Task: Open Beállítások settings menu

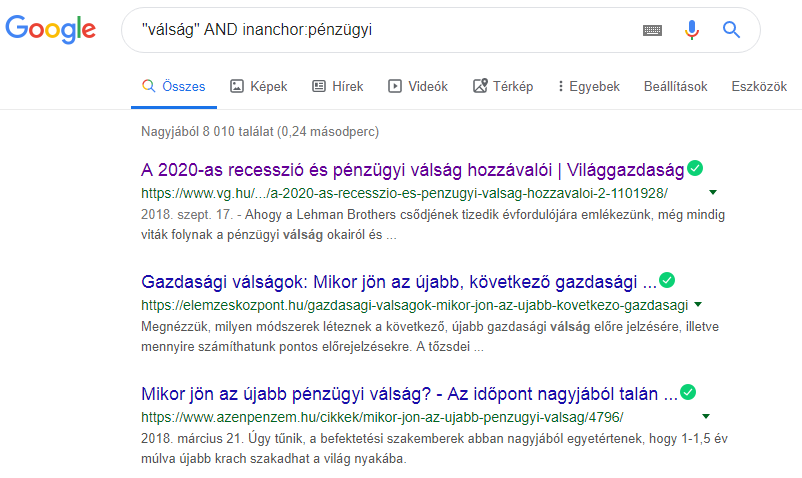Action: [676, 86]
